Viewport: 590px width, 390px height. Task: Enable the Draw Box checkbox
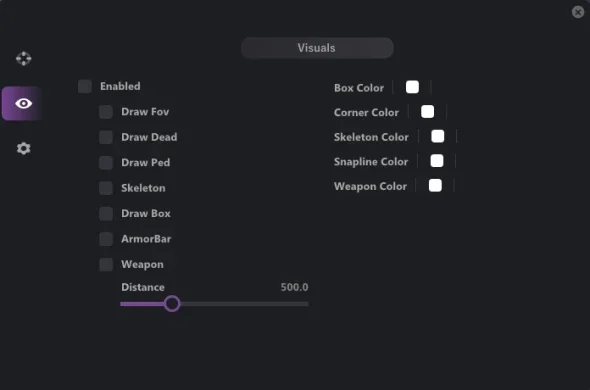point(106,213)
